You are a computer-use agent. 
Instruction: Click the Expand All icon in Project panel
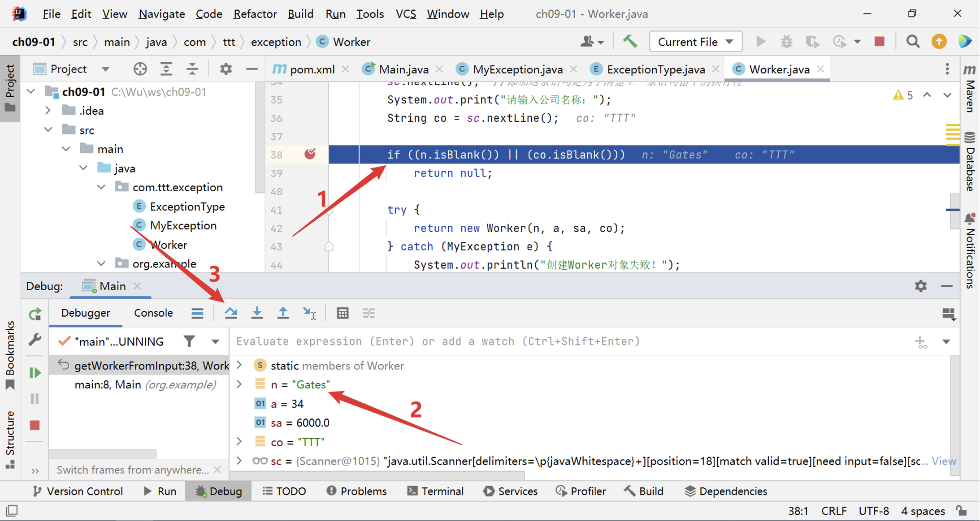pos(166,69)
